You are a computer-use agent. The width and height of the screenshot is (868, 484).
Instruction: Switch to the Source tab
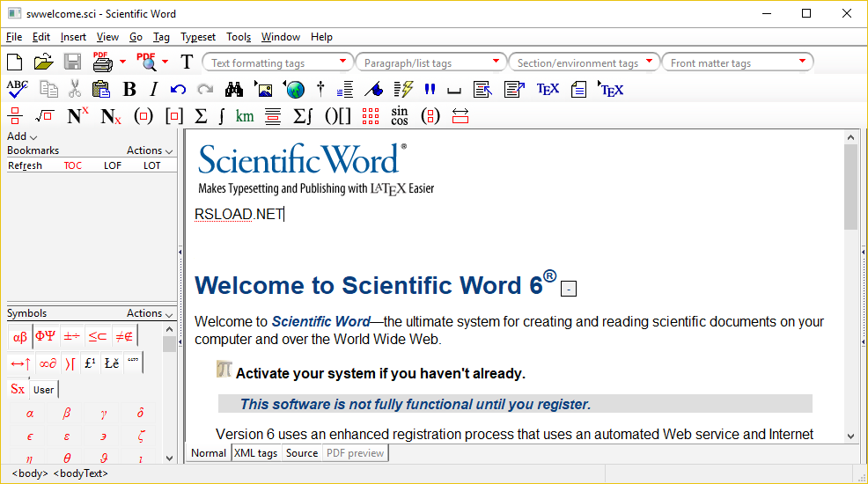click(x=302, y=453)
